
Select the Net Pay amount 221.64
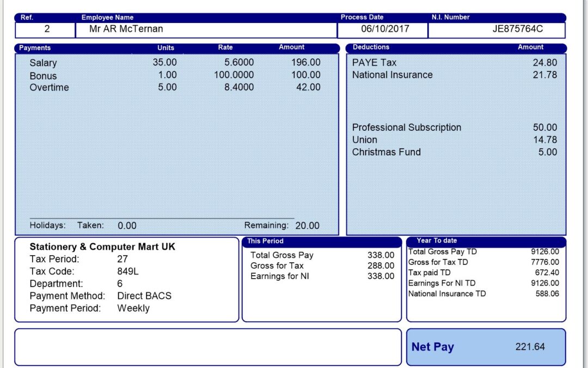(529, 347)
